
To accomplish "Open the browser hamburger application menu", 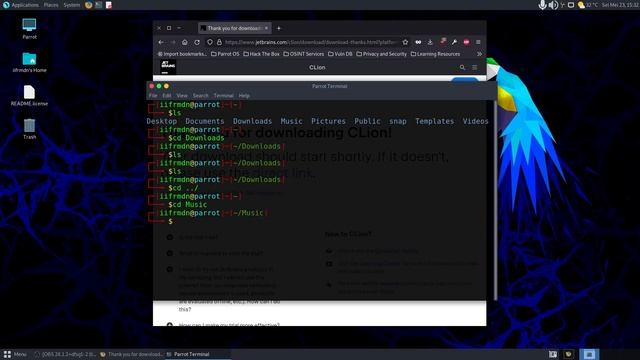I will [x=478, y=42].
